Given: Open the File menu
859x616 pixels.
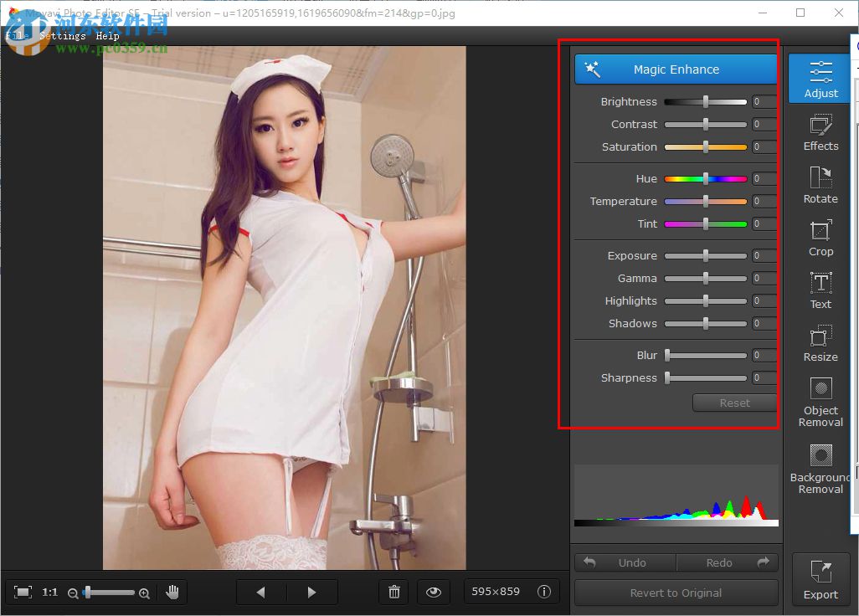Looking at the screenshot, I should coord(15,35).
